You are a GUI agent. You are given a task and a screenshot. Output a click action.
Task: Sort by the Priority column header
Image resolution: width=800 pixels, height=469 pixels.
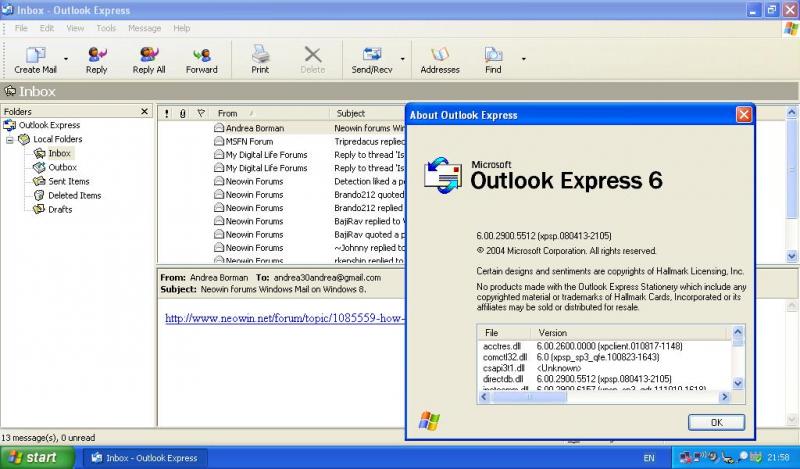pos(167,113)
